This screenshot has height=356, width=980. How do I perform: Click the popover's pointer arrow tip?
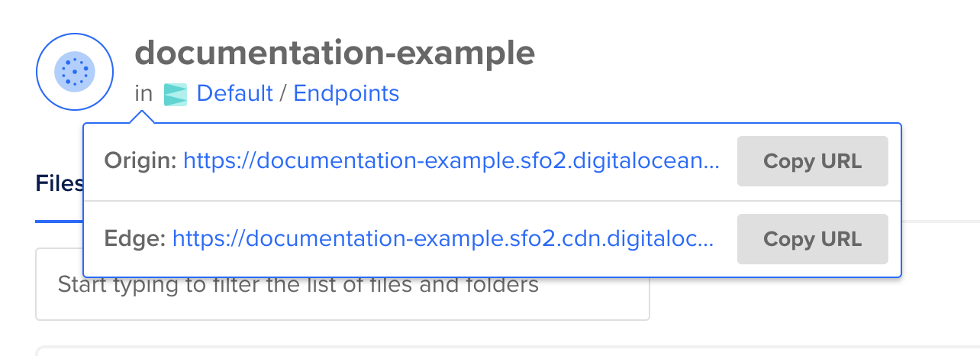coord(140,113)
